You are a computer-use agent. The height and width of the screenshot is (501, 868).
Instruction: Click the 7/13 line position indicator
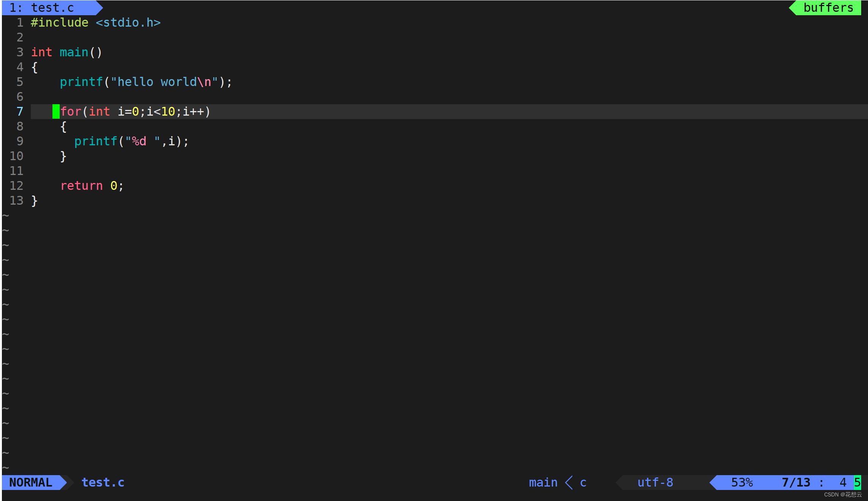click(x=796, y=482)
